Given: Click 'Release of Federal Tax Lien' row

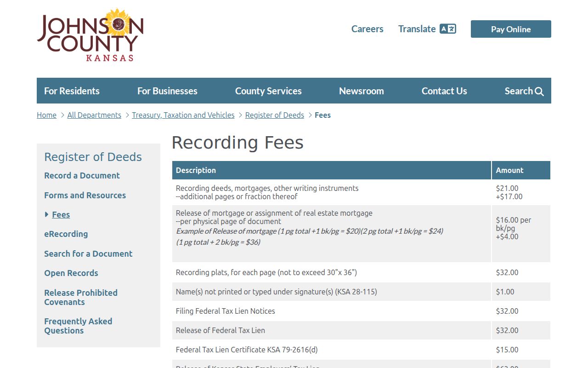Looking at the screenshot, I should pos(361,330).
